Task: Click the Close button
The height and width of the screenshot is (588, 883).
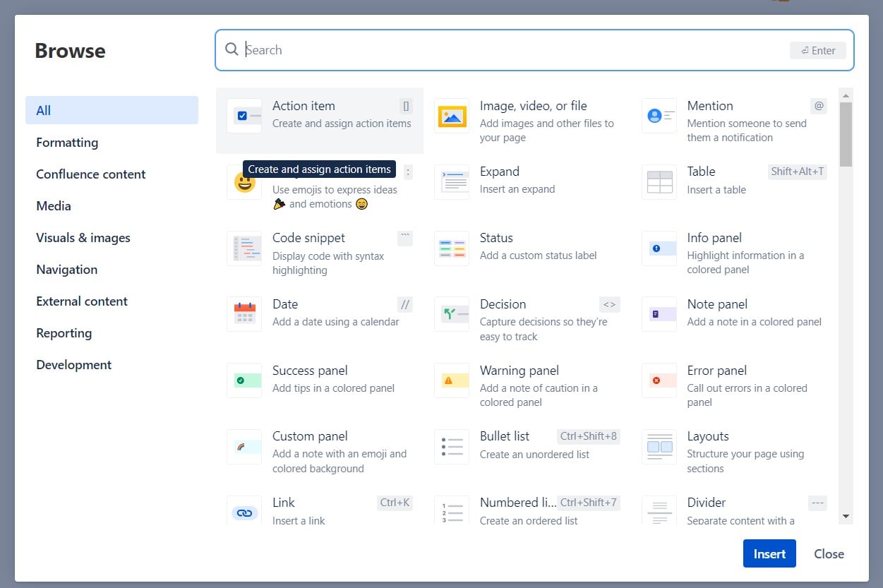Action: pos(829,553)
